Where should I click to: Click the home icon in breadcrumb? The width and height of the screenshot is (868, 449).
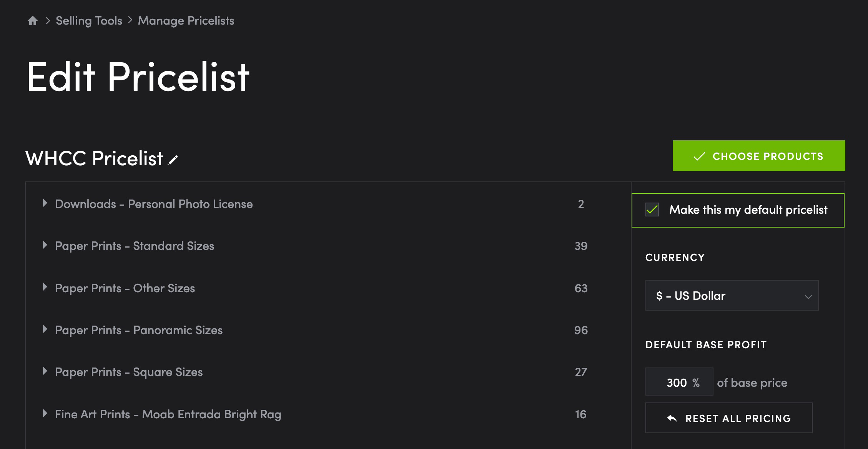click(33, 21)
